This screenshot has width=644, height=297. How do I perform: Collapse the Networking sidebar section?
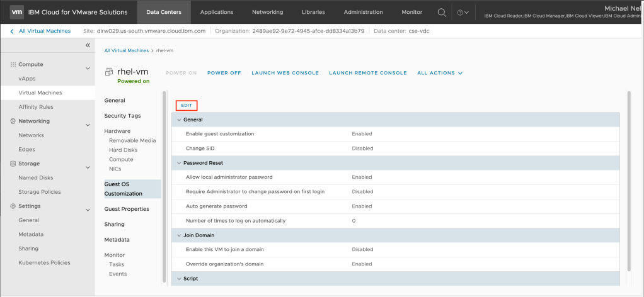tap(88, 124)
